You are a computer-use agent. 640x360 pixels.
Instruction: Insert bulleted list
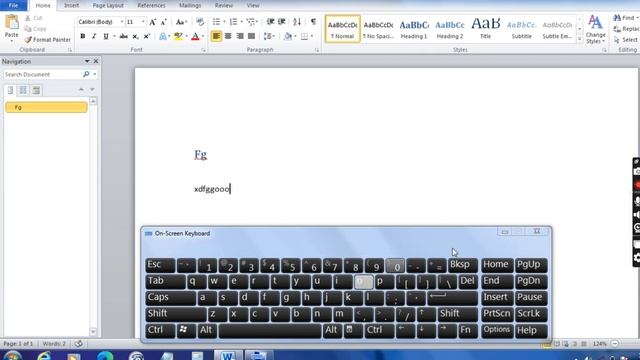click(216, 22)
